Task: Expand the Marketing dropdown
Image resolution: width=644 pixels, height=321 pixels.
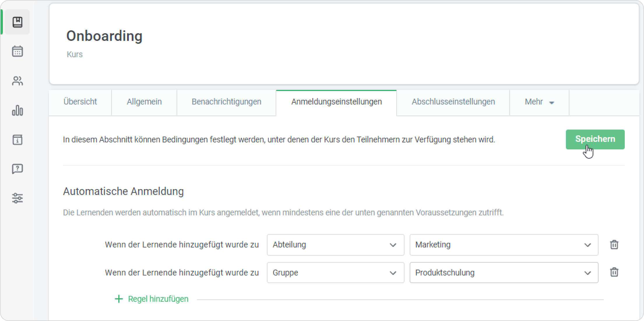Action: 504,245
